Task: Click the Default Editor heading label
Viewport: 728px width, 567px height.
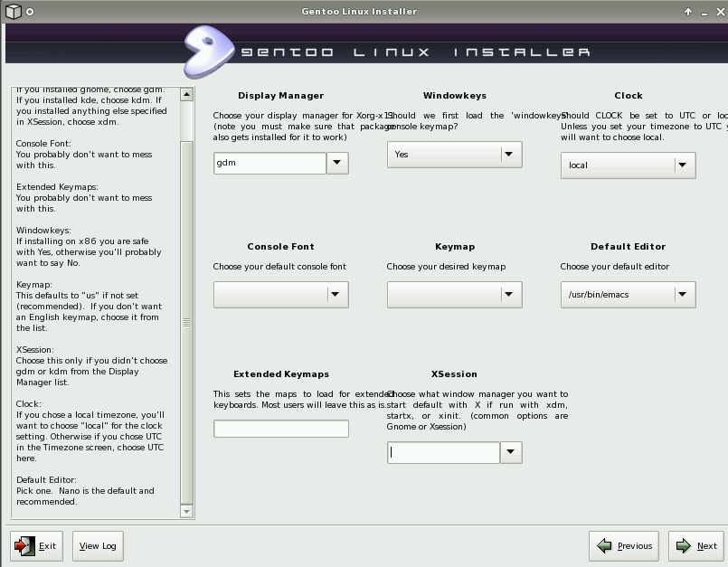Action: point(629,247)
